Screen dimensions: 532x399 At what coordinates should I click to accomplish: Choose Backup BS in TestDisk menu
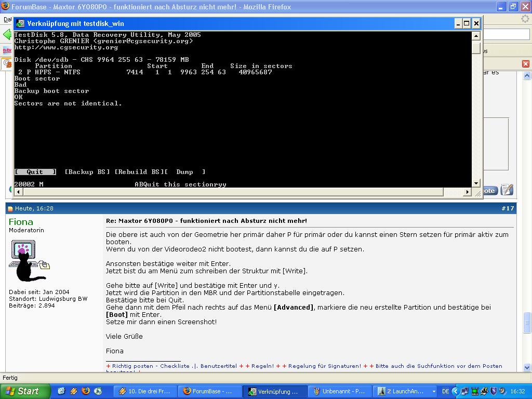pos(87,171)
